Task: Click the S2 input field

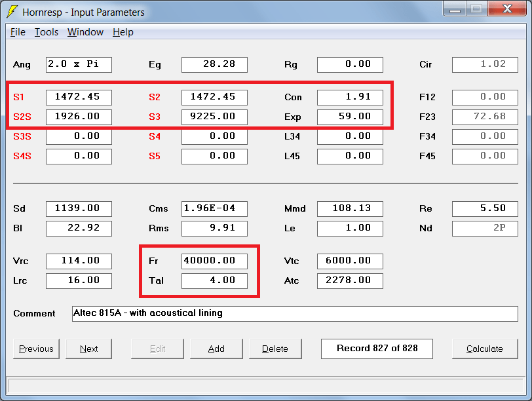Action: [x=214, y=98]
